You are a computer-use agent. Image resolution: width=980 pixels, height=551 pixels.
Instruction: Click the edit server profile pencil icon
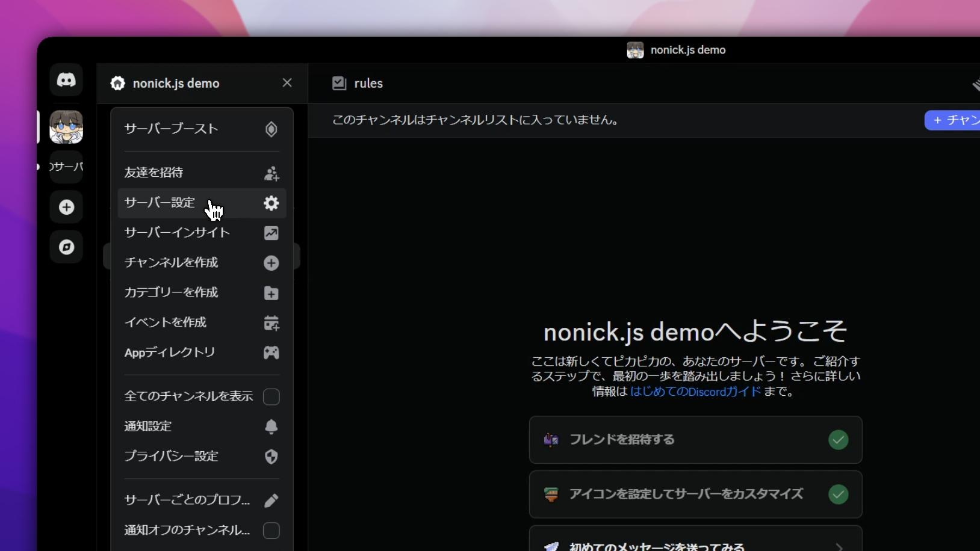(x=271, y=500)
